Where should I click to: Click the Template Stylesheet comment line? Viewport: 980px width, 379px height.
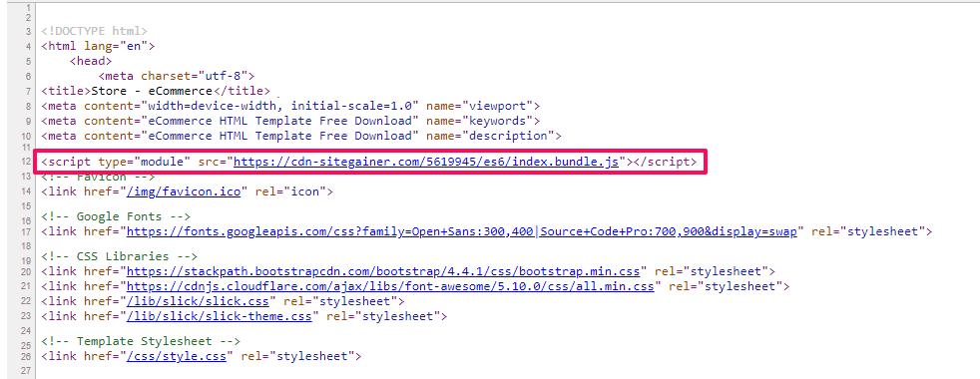141,341
